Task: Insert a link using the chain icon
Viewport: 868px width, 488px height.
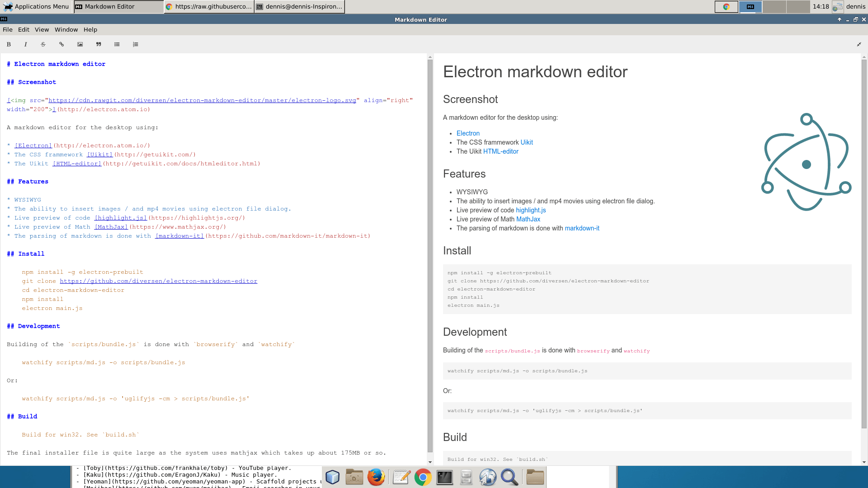Action: pyautogui.click(x=61, y=44)
